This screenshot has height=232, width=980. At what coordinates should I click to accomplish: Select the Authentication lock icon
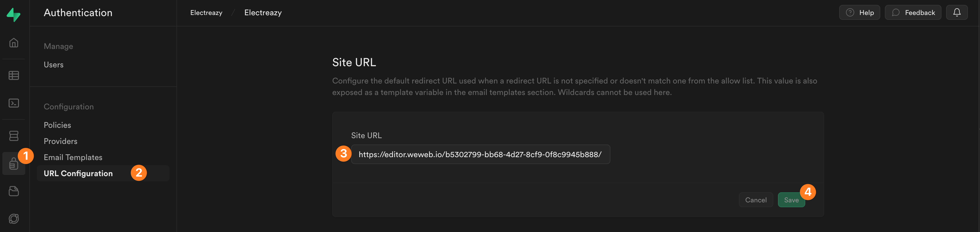14,164
